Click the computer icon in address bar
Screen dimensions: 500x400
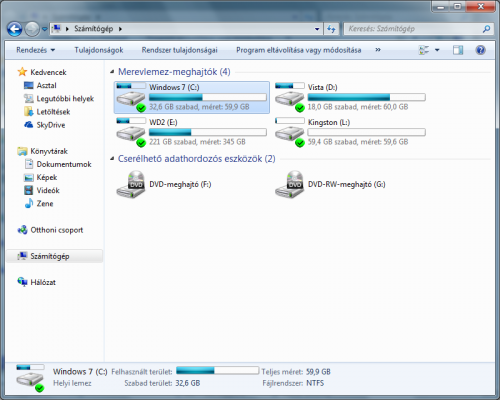point(56,29)
